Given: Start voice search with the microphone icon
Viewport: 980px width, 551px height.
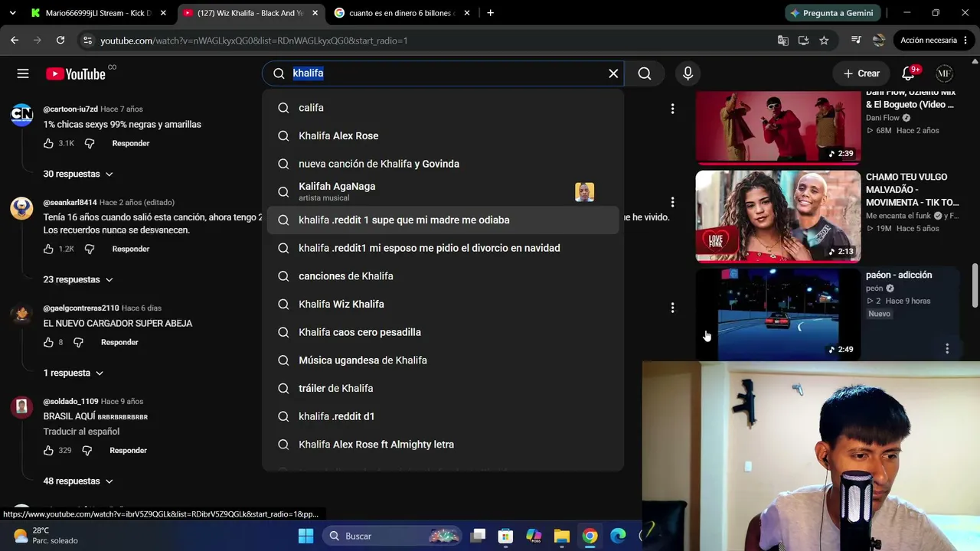Looking at the screenshot, I should [x=688, y=73].
